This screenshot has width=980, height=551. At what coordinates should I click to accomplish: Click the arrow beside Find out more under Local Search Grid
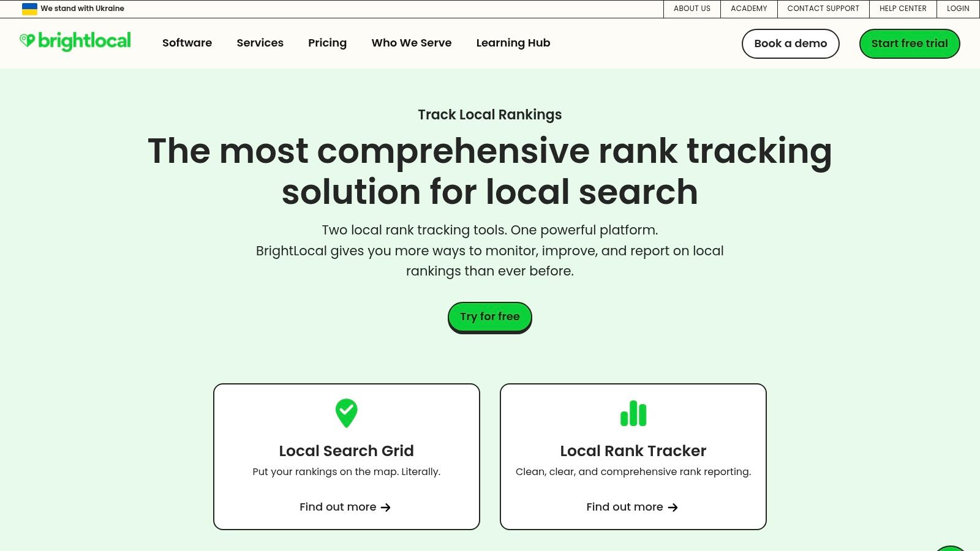click(386, 507)
